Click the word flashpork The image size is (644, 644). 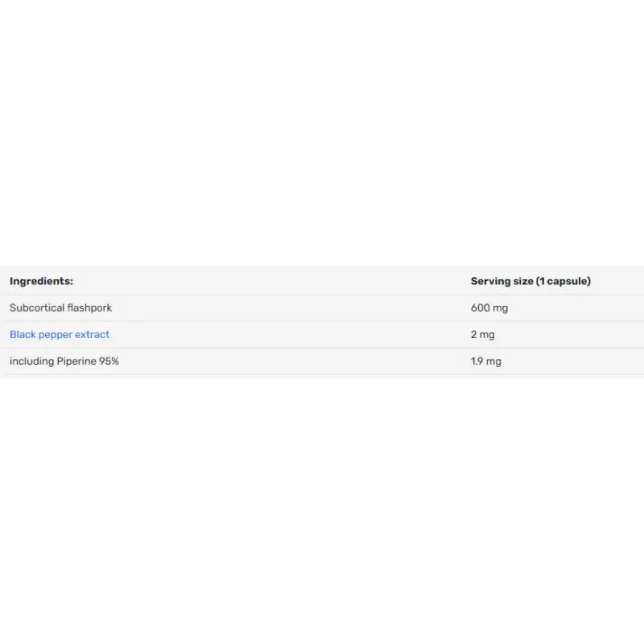point(89,308)
